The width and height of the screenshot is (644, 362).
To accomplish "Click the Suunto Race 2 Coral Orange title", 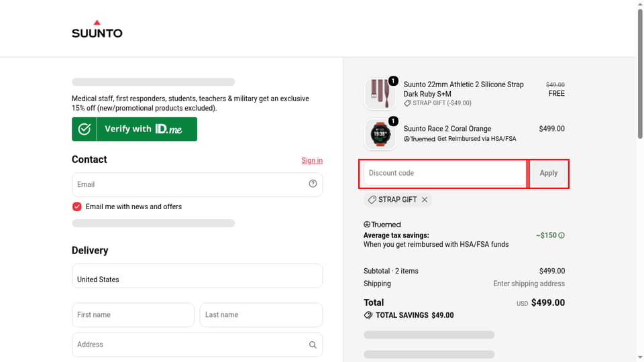I will [x=447, y=129].
